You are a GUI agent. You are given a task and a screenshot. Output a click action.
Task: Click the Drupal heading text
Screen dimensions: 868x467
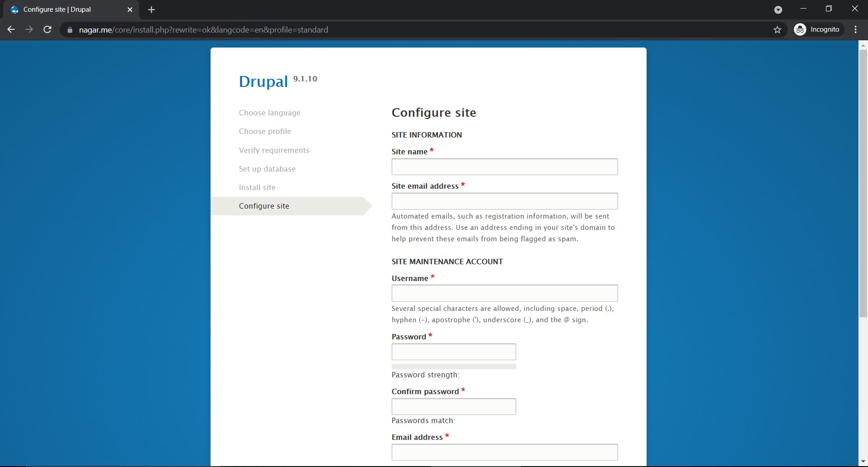click(263, 81)
